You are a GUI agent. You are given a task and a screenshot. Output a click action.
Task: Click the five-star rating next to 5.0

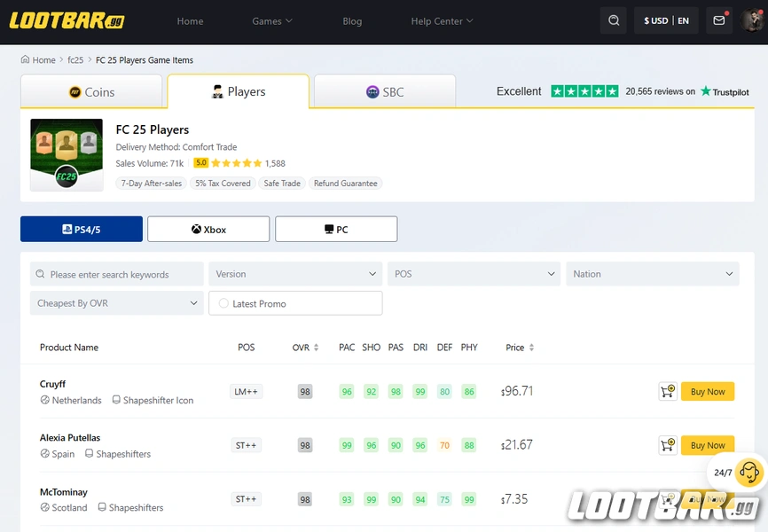click(x=237, y=163)
